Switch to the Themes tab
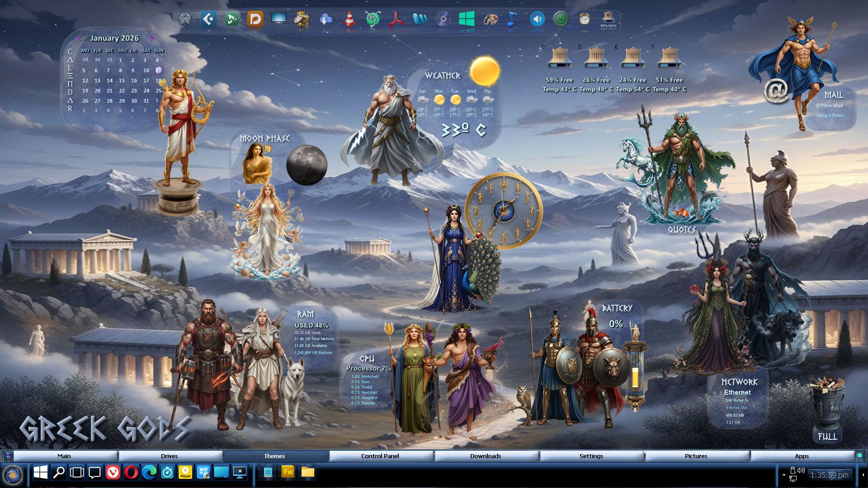This screenshot has height=488, width=868. click(x=274, y=456)
